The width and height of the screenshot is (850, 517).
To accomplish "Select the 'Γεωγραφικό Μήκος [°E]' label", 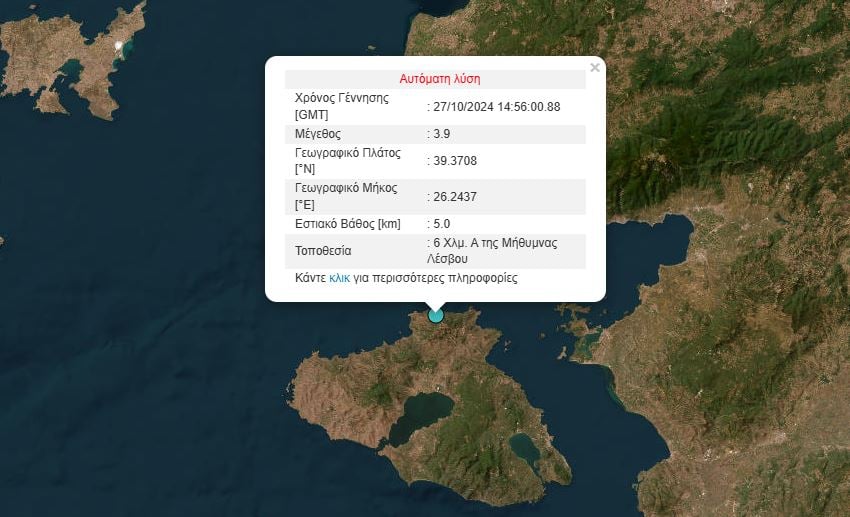I will (346, 197).
